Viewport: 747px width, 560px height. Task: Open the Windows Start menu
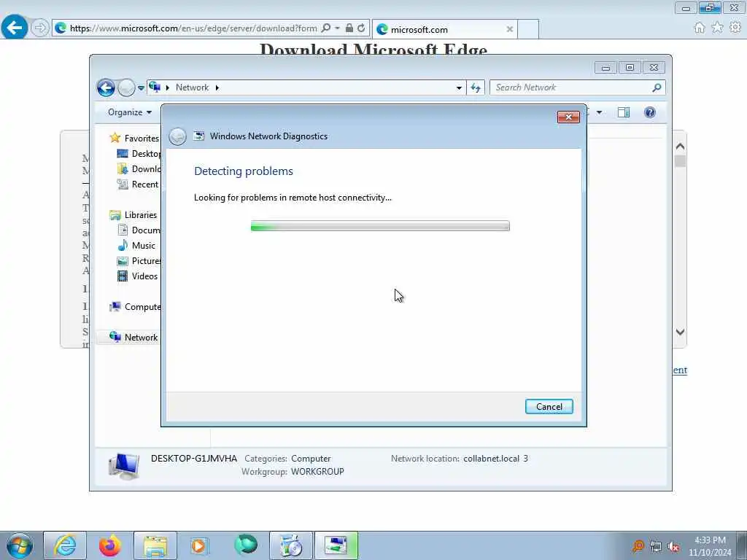[x=20, y=545]
